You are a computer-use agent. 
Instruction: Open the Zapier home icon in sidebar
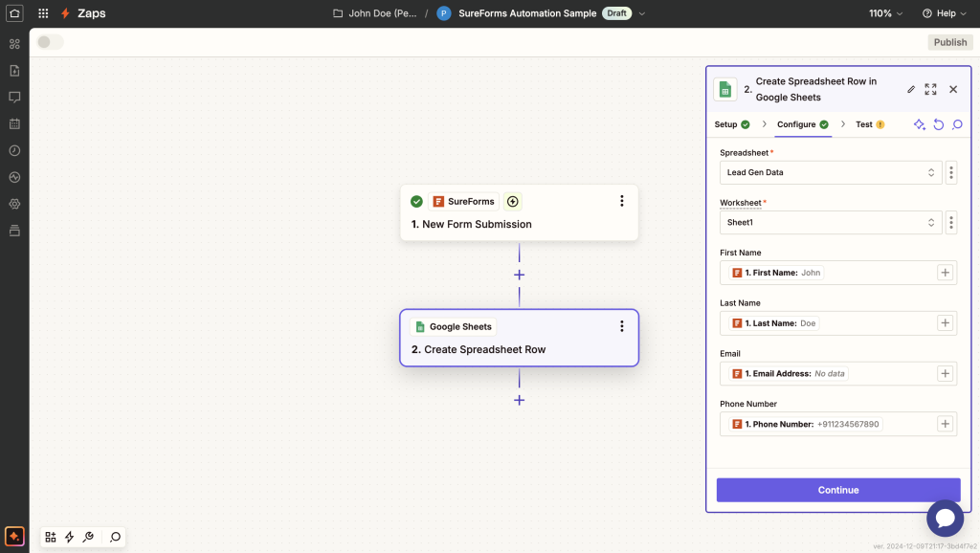pyautogui.click(x=13, y=12)
